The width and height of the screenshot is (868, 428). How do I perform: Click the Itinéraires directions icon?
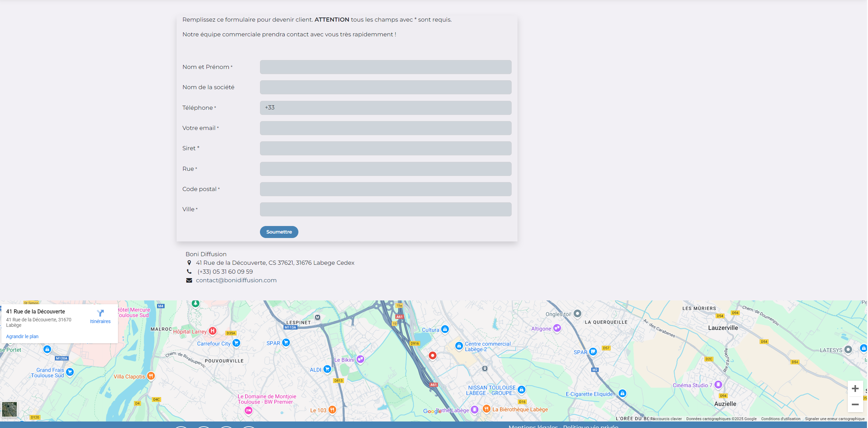coord(100,313)
